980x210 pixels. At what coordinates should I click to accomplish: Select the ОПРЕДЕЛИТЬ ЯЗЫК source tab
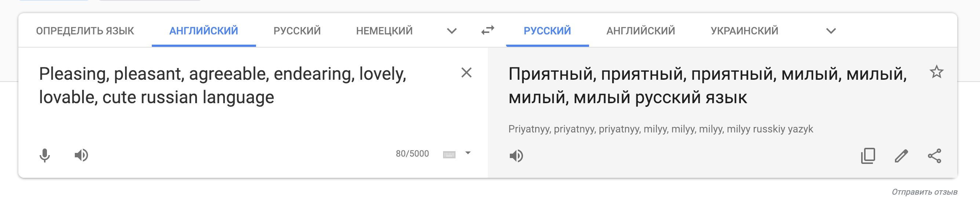click(x=85, y=31)
